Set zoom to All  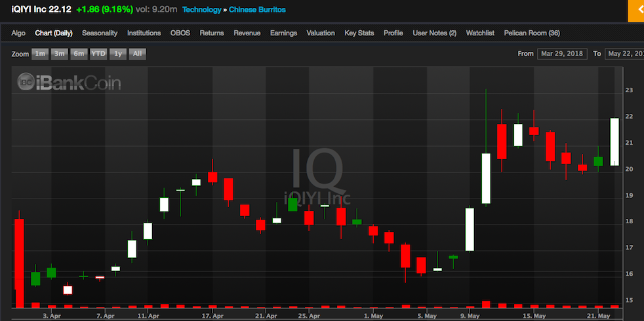(138, 54)
